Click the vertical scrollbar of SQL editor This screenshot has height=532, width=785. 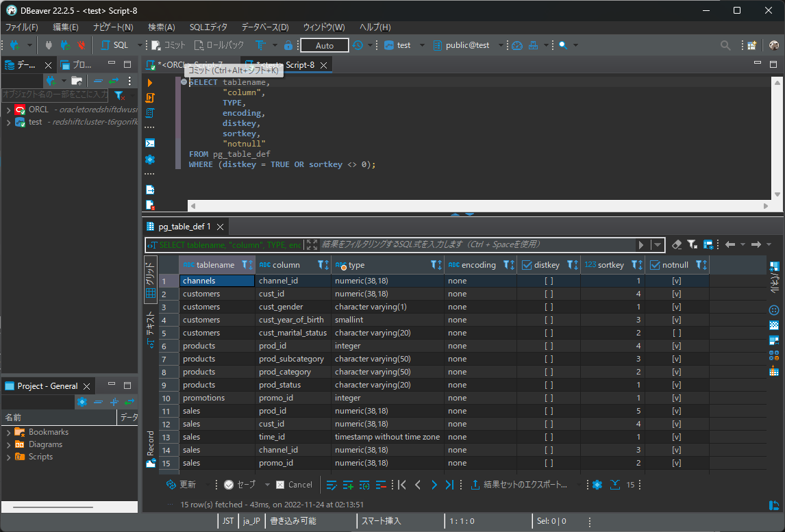[x=777, y=138]
